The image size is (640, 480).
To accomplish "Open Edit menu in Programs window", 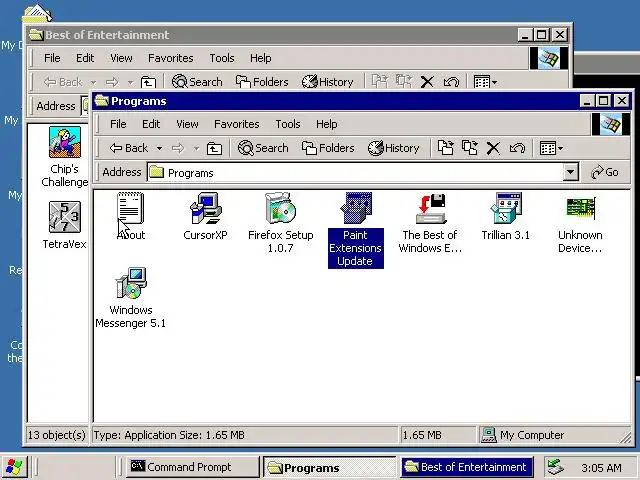I will (x=151, y=124).
